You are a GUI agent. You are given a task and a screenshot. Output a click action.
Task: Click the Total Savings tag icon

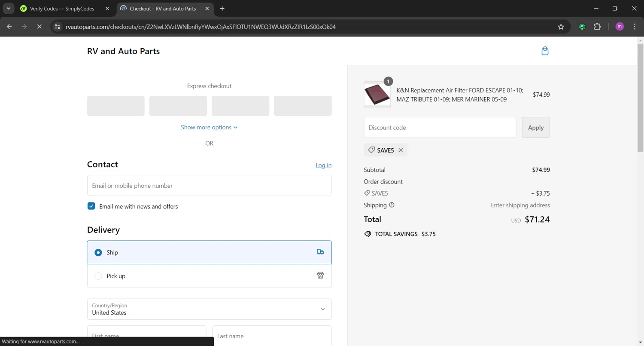click(x=368, y=234)
